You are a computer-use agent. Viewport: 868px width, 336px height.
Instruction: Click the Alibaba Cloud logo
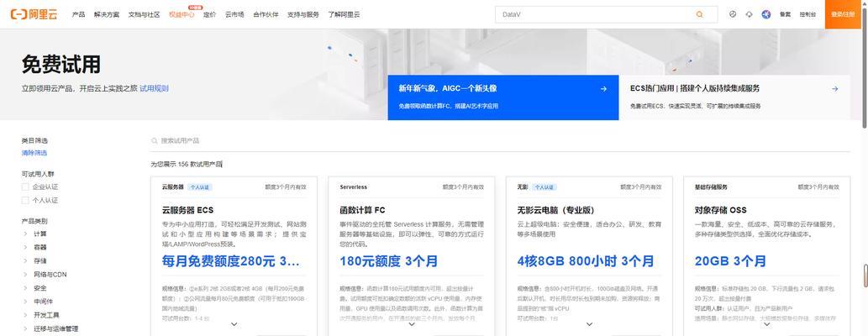click(x=34, y=14)
